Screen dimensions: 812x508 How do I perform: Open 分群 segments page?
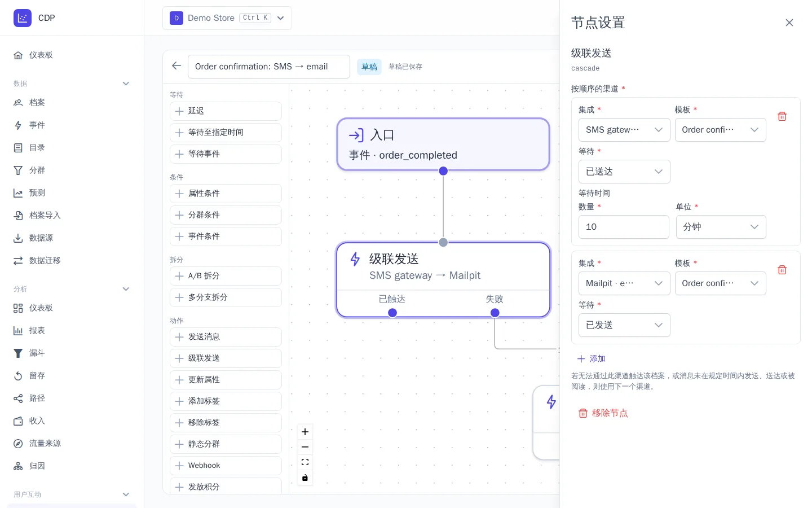coord(72,170)
